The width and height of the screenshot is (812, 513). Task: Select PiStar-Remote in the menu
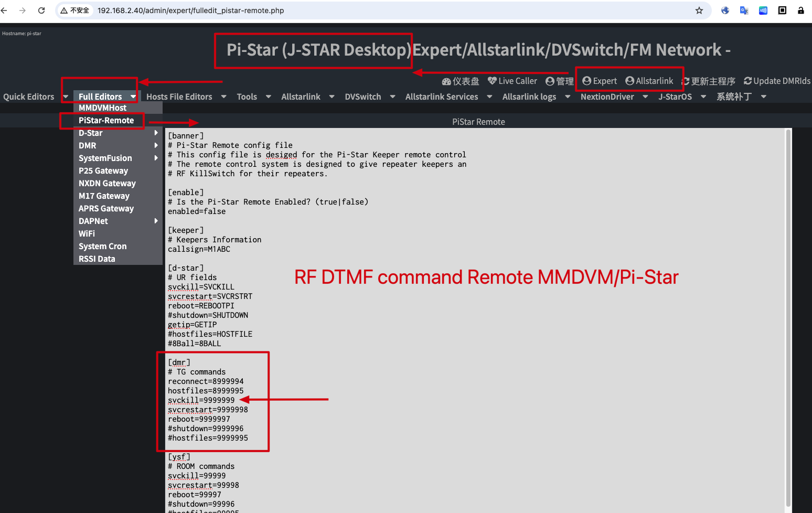[x=118, y=120]
